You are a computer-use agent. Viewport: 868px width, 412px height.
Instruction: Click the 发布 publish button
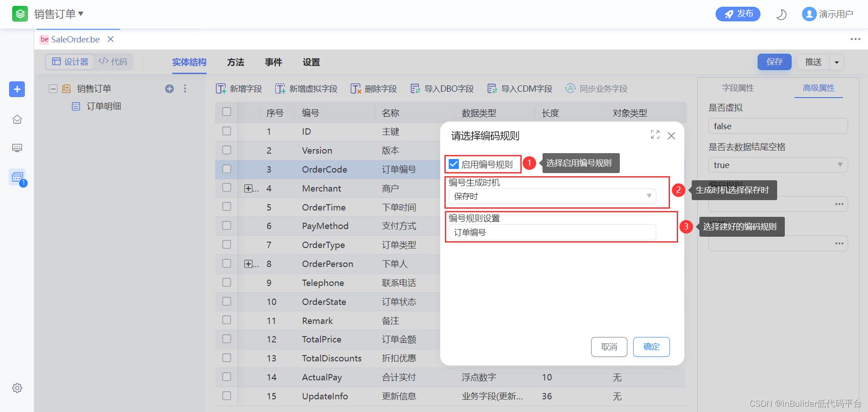(738, 14)
